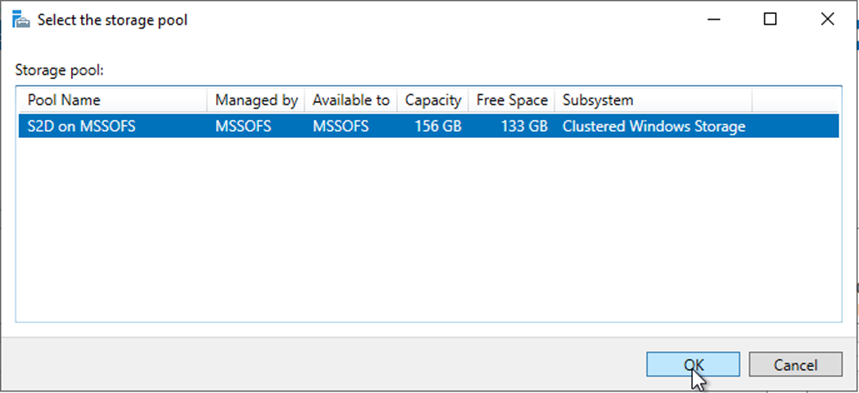Screen dimensions: 859x393
Task: Close the Select the storage pool dialog
Action: point(827,19)
